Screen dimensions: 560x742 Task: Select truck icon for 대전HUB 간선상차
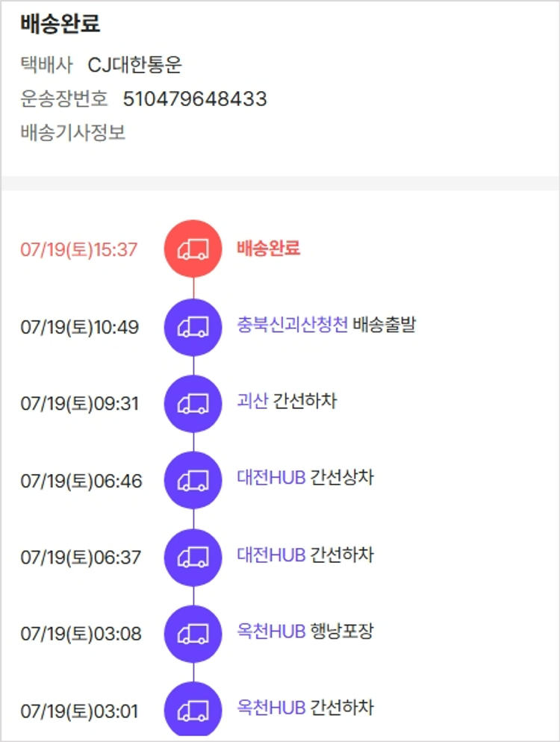193,481
